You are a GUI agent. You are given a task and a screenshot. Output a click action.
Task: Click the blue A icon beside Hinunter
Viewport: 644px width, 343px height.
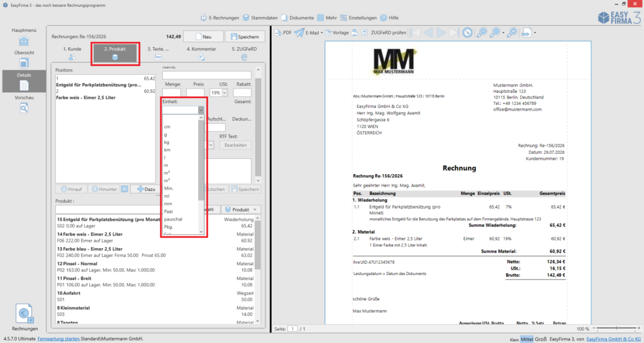coord(125,189)
